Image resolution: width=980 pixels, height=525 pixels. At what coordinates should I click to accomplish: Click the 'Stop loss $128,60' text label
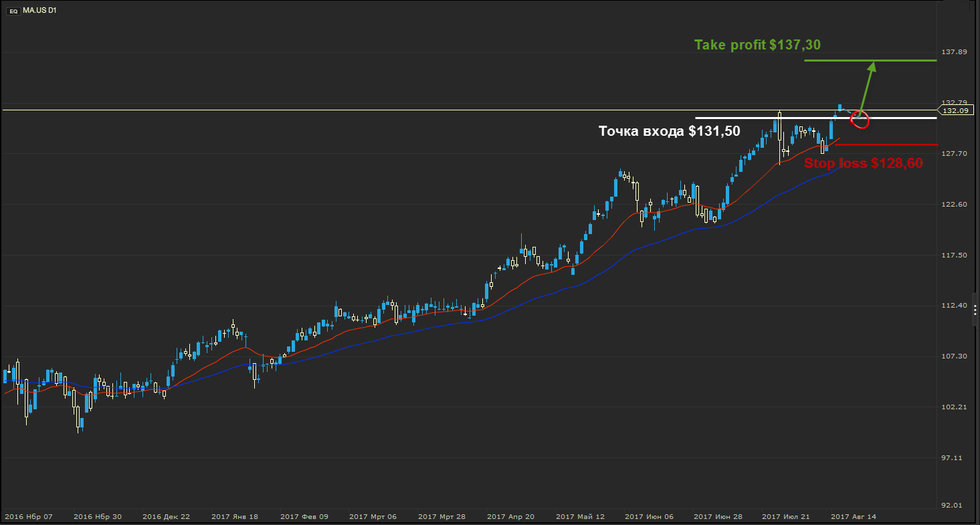pos(863,163)
